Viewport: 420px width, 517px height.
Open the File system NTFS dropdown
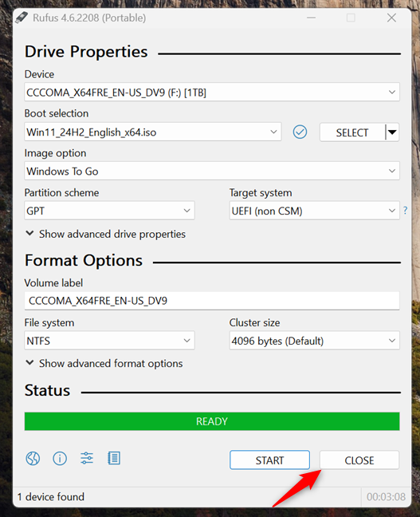point(109,340)
